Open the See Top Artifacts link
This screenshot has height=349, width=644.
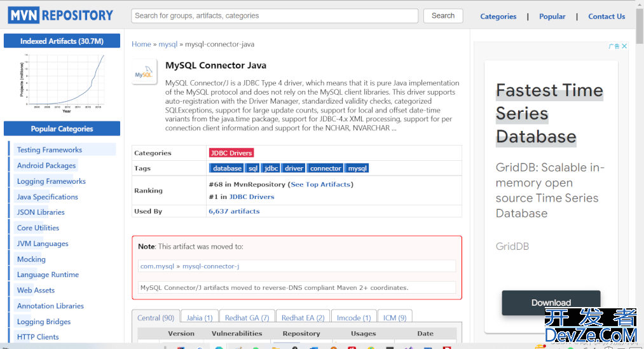[320, 184]
